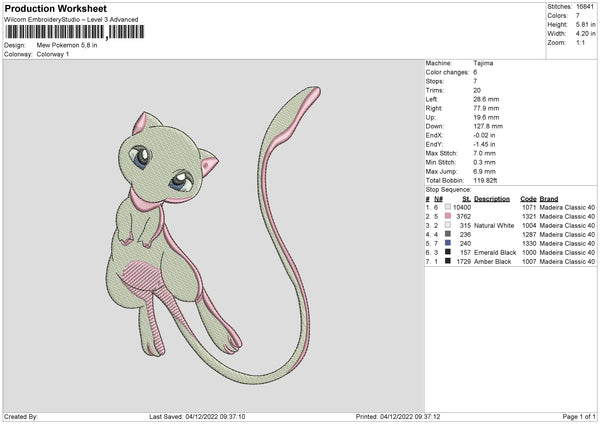
Task: Click the Amber Black color swatch
Action: (448, 261)
